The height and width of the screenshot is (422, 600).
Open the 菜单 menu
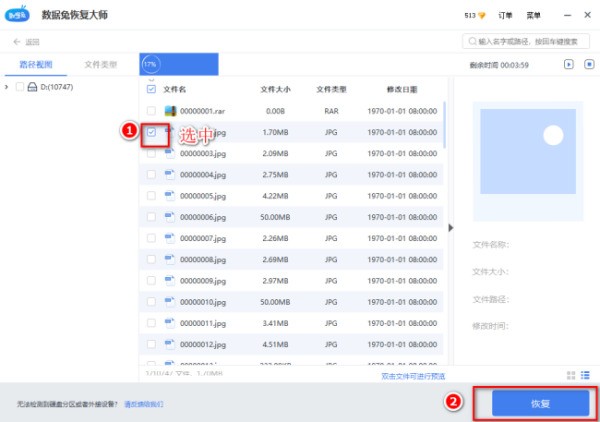click(535, 17)
